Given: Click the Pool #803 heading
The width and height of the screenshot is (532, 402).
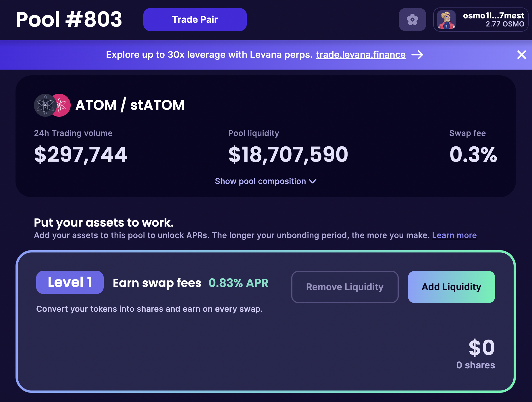Looking at the screenshot, I should [x=69, y=20].
